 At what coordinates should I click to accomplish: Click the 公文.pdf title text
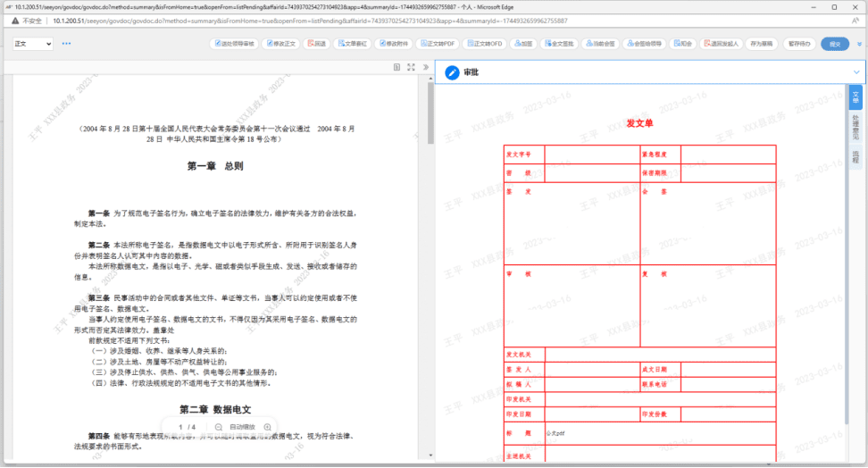tap(555, 434)
